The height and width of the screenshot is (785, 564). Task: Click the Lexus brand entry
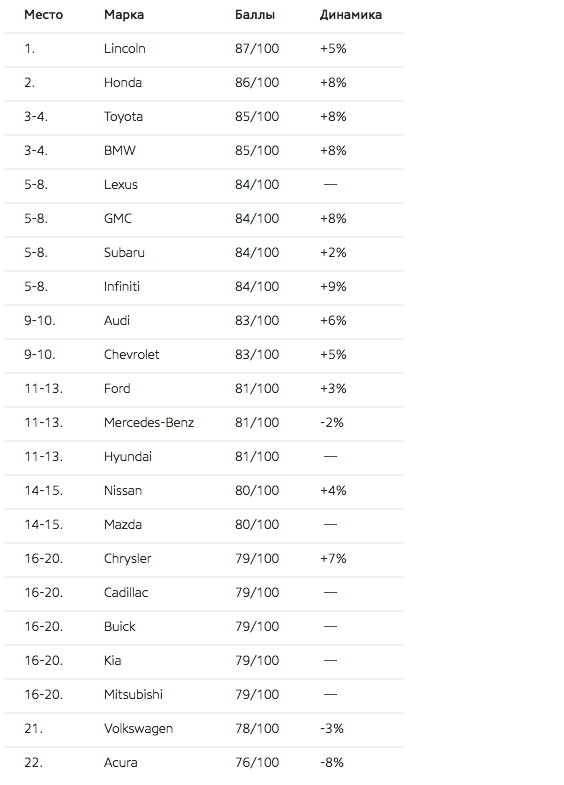[x=121, y=185]
